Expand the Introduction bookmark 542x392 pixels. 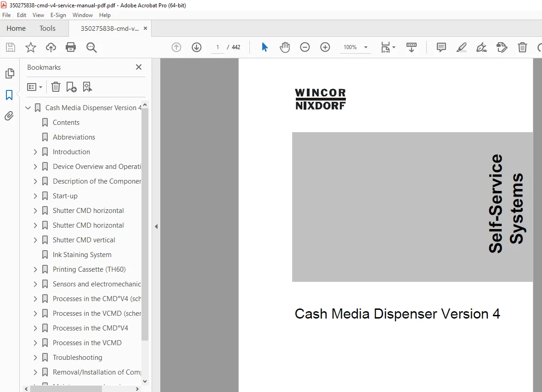coord(35,152)
